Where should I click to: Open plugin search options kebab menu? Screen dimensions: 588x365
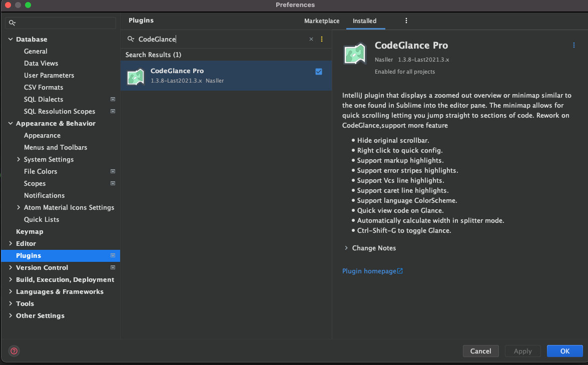321,39
